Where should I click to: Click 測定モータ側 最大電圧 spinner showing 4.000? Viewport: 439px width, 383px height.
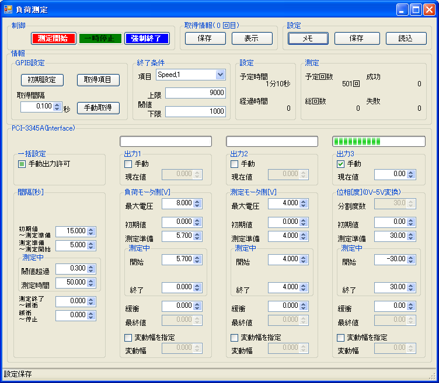click(288, 203)
